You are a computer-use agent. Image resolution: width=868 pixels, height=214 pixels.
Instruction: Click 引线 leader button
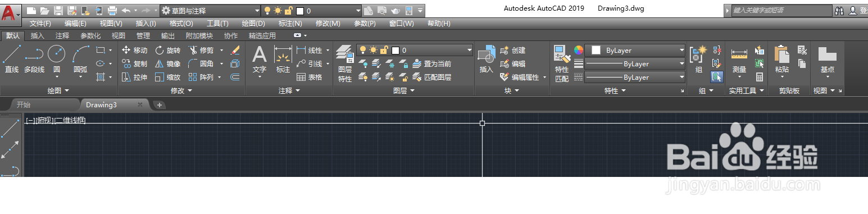pyautogui.click(x=310, y=63)
